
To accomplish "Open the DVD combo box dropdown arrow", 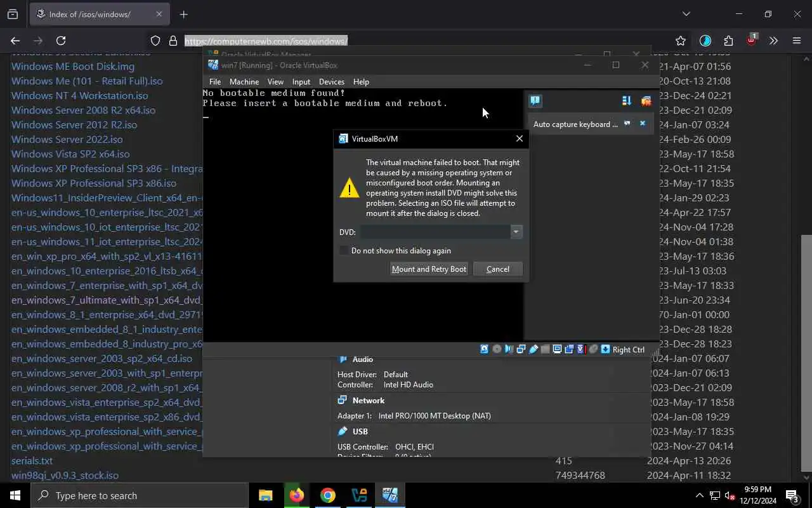I will [x=516, y=232].
